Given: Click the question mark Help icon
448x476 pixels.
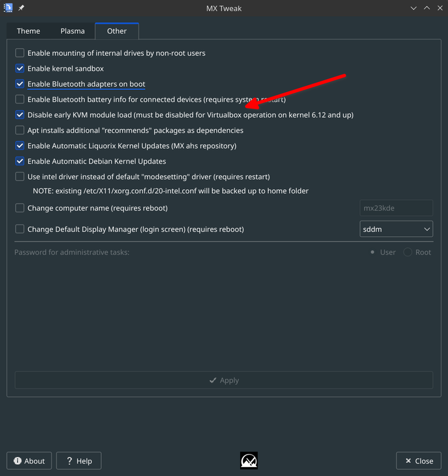Looking at the screenshot, I should [70, 461].
